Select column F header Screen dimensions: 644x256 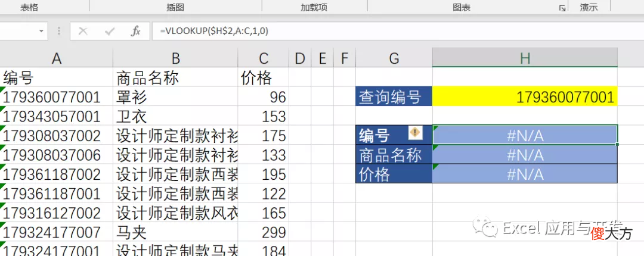click(344, 59)
